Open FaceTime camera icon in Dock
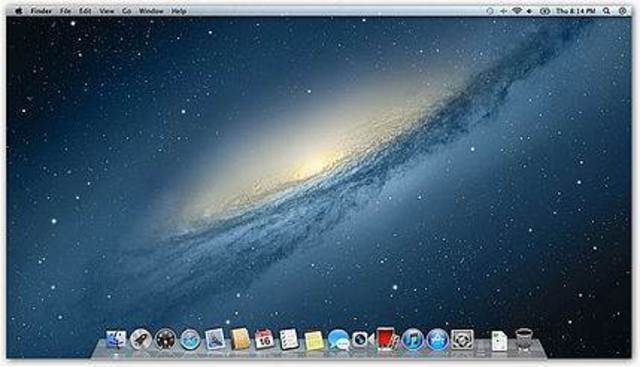 pyautogui.click(x=363, y=339)
